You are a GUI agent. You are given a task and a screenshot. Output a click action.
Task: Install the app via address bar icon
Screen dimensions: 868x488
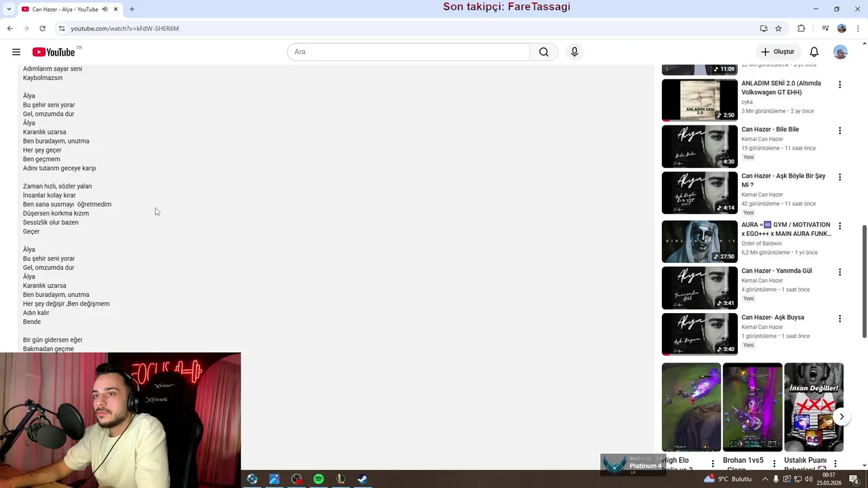click(764, 28)
